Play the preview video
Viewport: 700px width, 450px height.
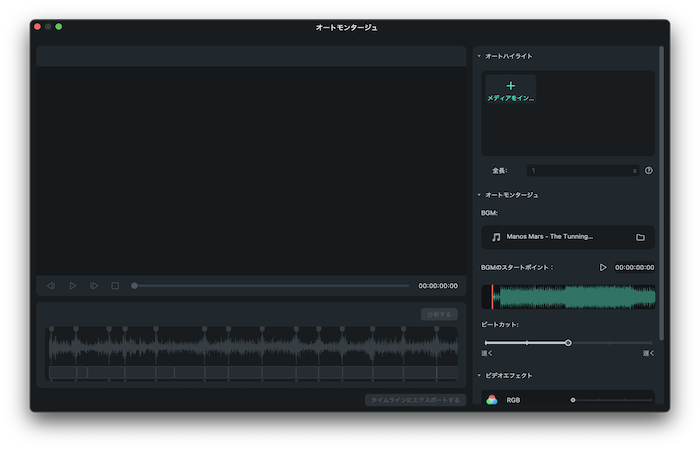(x=73, y=286)
